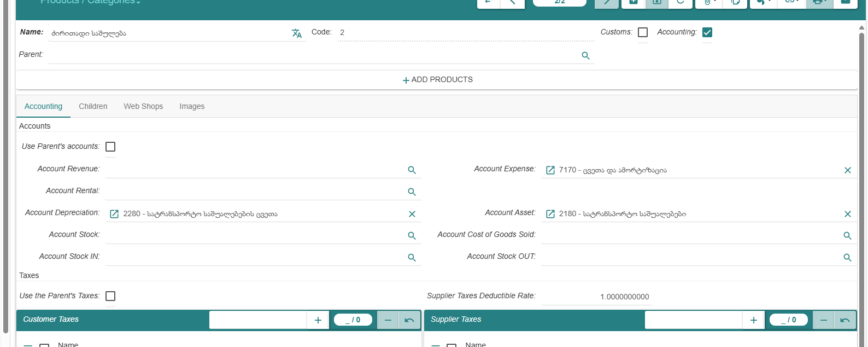Open the paperclip attachments dropdown

(709, 2)
